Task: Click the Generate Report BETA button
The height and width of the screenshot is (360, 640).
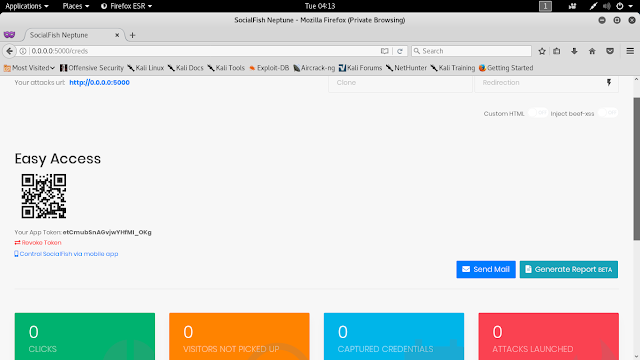Action: [x=569, y=269]
